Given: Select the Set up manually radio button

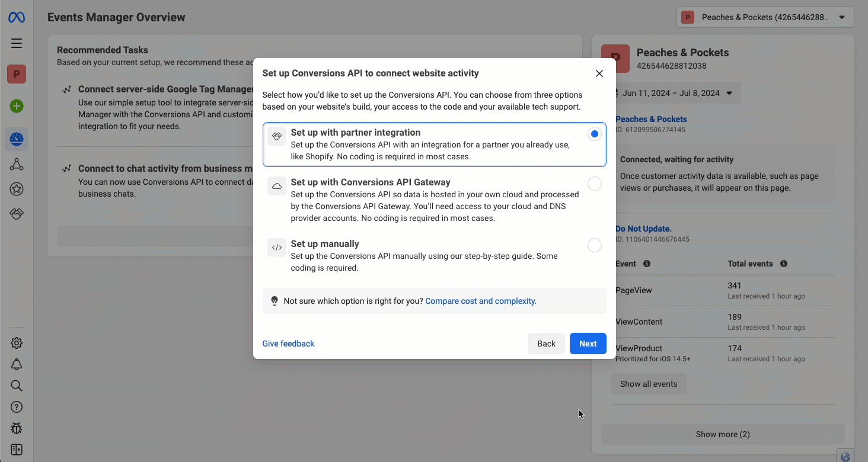Looking at the screenshot, I should [x=595, y=245].
